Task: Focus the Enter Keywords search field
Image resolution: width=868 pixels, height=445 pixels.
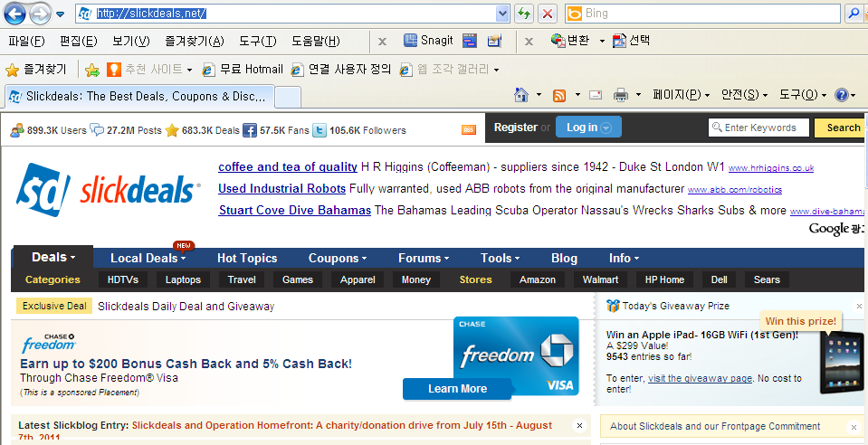Action: coord(759,128)
